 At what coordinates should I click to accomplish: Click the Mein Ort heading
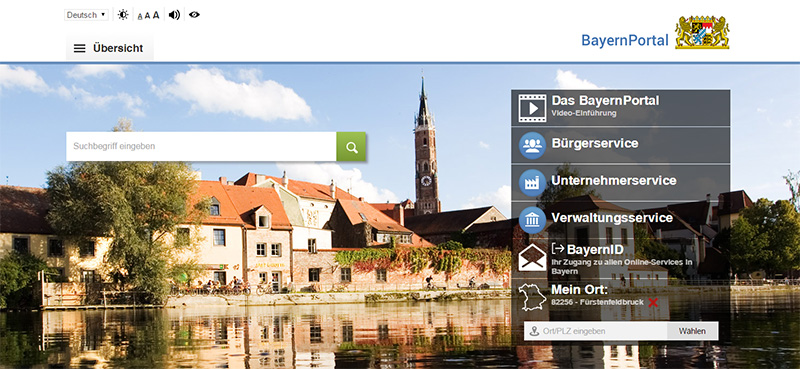click(x=580, y=290)
